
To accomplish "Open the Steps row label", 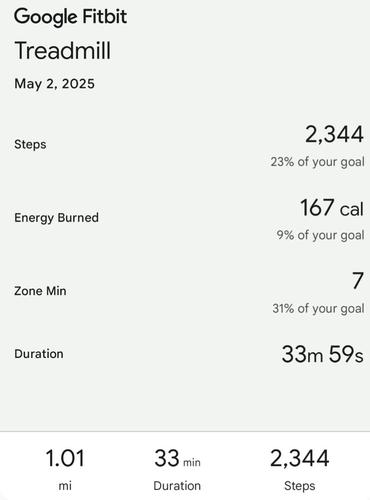I will pos(30,144).
